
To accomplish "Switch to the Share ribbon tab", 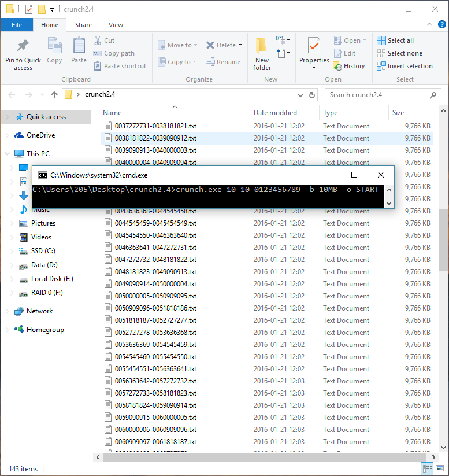I will point(83,25).
